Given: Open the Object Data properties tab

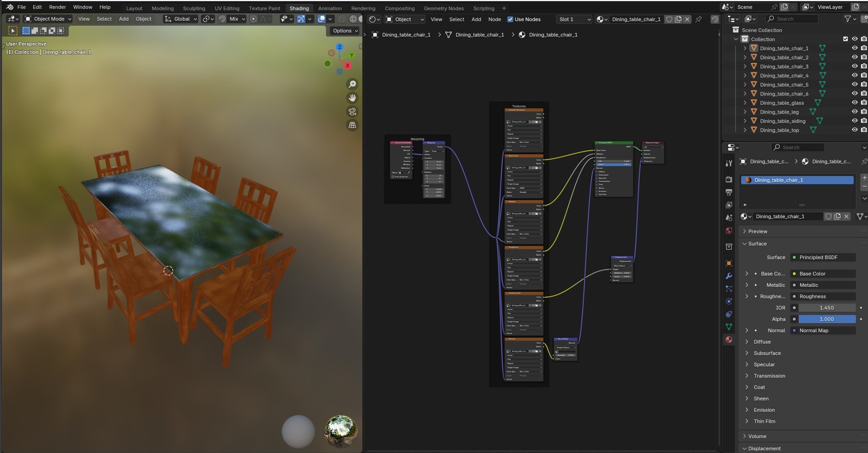Looking at the screenshot, I should pyautogui.click(x=729, y=327).
